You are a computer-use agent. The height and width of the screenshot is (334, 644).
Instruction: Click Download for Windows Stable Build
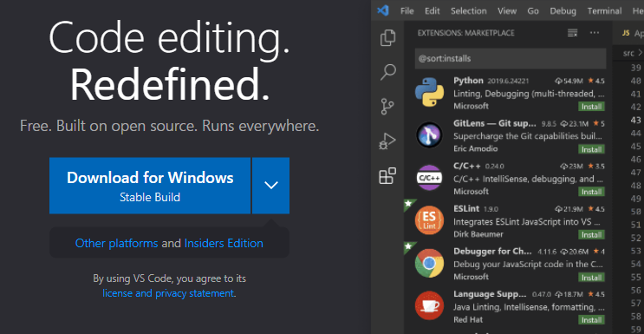[x=150, y=186]
